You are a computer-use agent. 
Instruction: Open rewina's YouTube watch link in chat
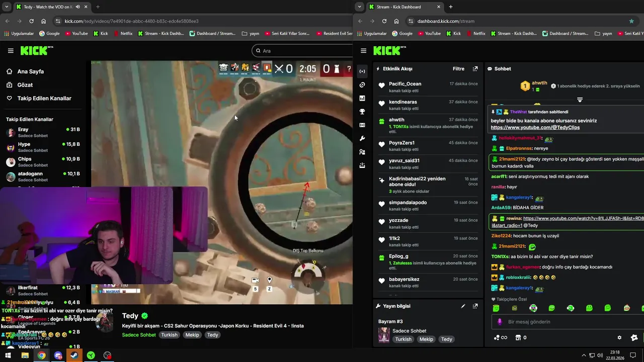[x=584, y=219]
